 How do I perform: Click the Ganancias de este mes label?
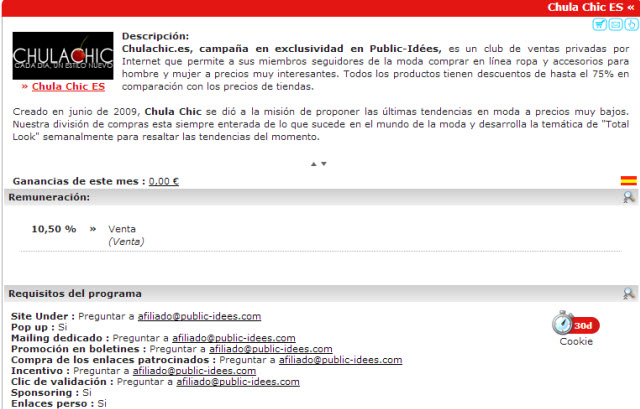(79, 181)
